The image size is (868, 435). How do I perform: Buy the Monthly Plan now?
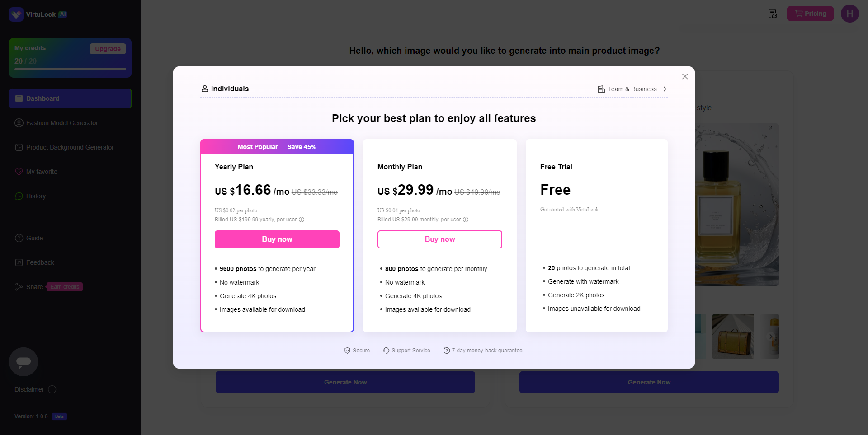pyautogui.click(x=440, y=239)
